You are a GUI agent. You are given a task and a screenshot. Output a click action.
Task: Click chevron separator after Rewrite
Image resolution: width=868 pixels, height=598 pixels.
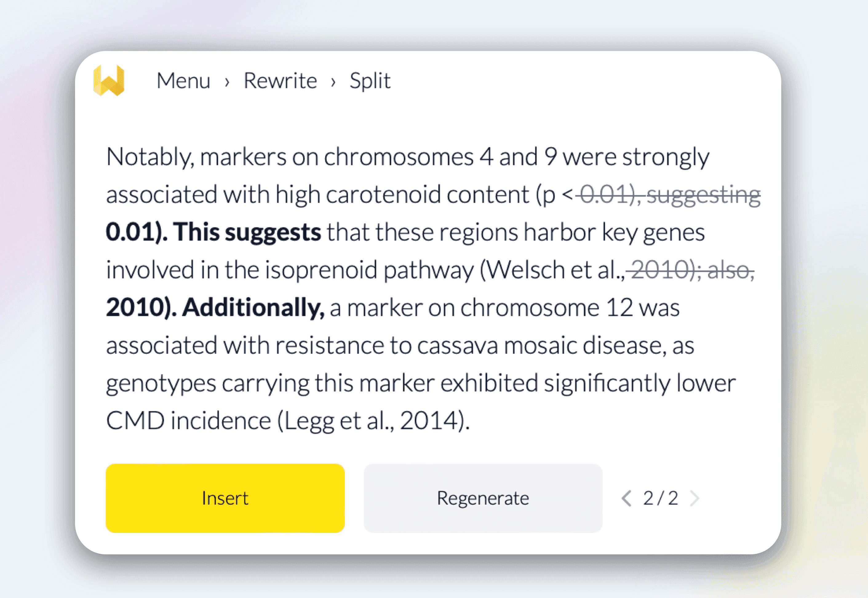[333, 82]
